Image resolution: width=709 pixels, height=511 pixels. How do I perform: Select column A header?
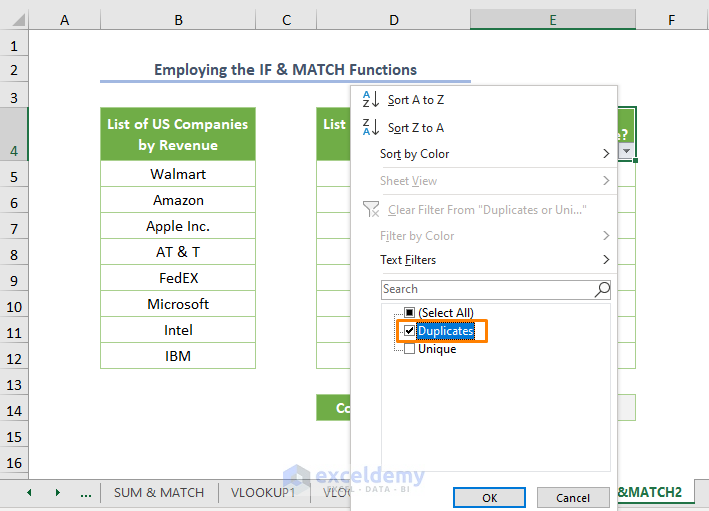pyautogui.click(x=65, y=20)
